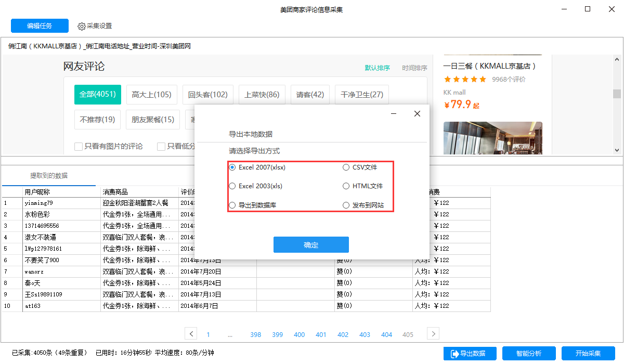Go to page 404
Image resolution: width=624 pixels, height=364 pixels.
[386, 335]
